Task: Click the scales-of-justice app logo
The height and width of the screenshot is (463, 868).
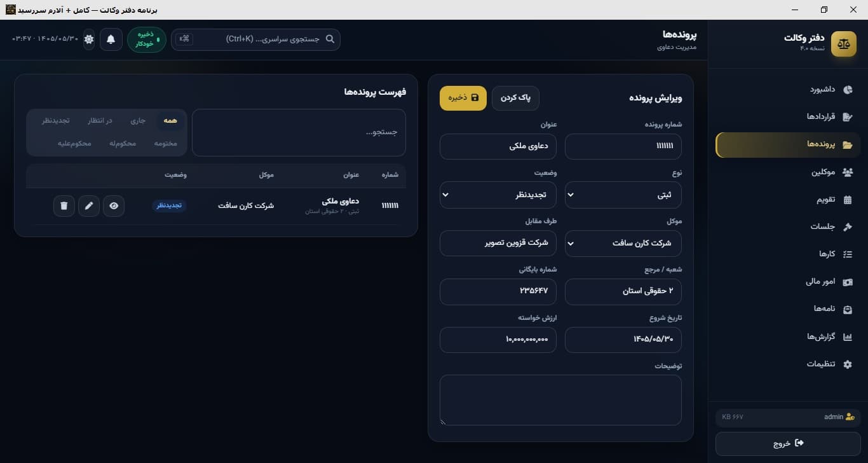Action: 843,44
